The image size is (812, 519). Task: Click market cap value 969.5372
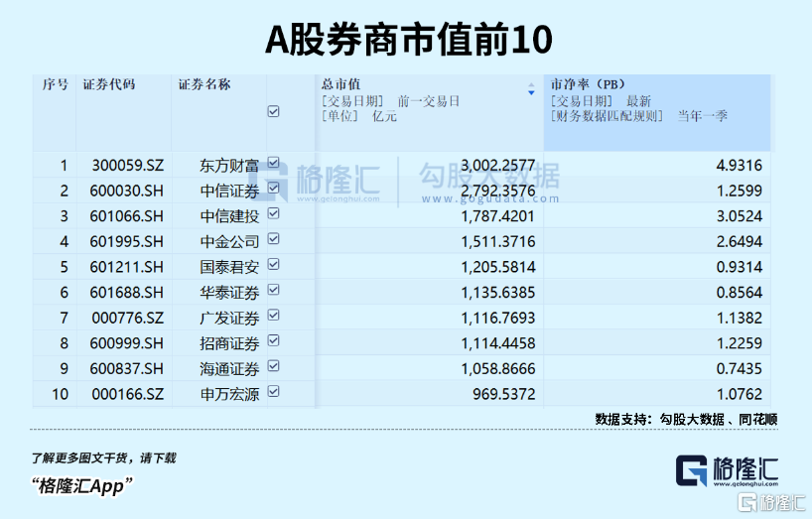tap(504, 394)
